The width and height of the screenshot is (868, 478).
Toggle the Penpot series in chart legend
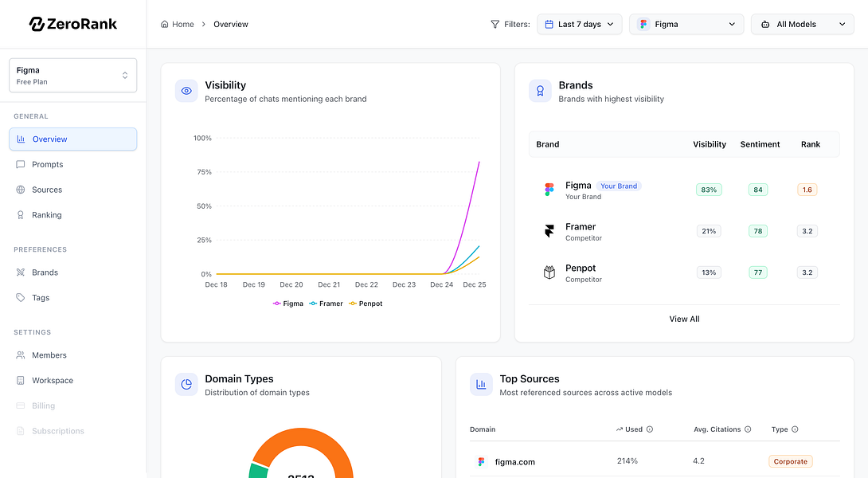366,304
